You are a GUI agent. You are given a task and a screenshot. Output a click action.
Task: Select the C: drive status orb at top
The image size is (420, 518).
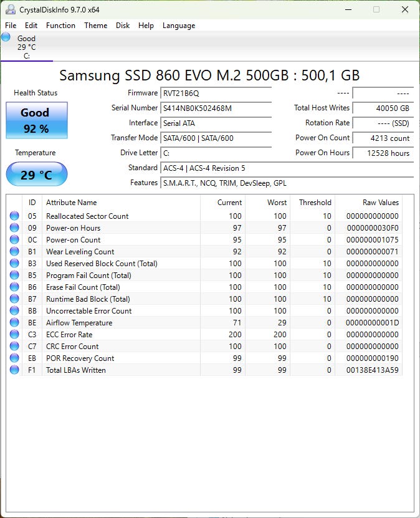6,37
